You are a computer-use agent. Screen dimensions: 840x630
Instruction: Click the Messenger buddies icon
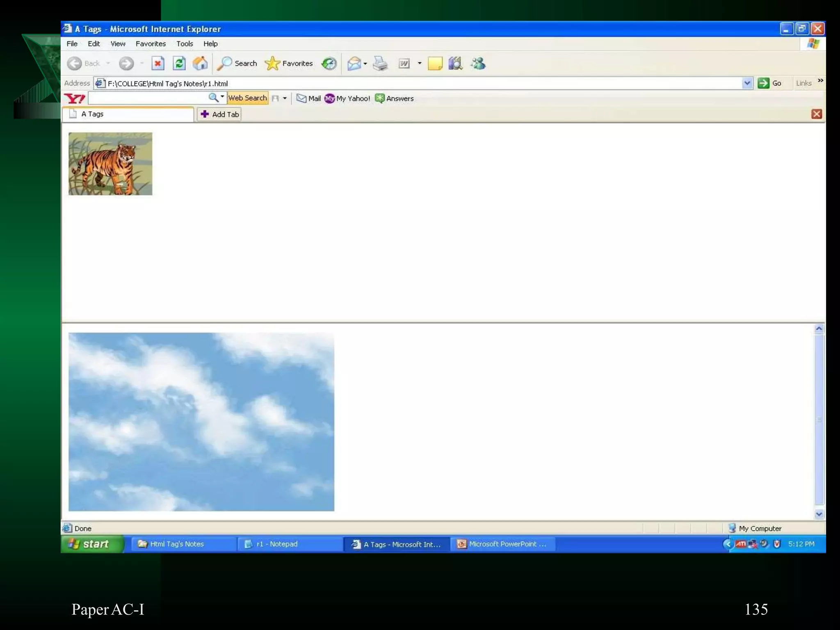point(478,64)
